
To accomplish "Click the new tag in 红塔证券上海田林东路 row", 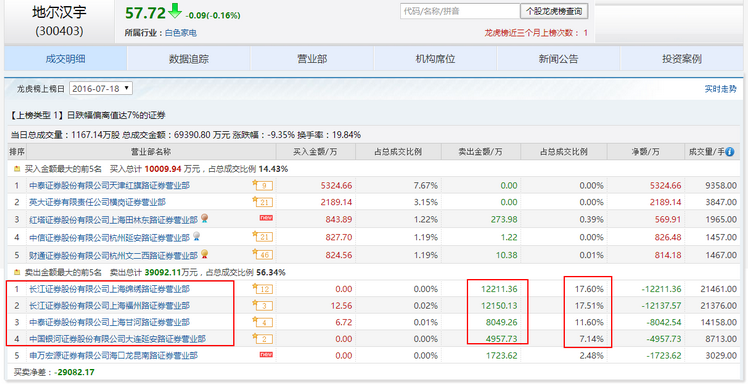I will pos(266,218).
